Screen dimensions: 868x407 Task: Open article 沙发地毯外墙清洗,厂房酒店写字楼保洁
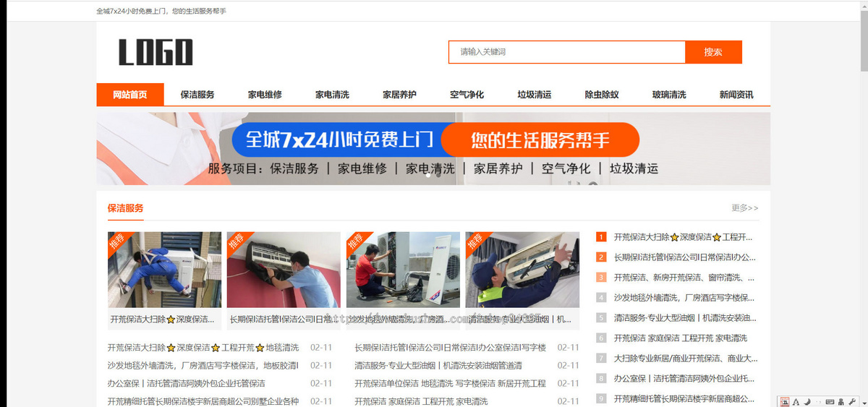pyautogui.click(x=203, y=366)
